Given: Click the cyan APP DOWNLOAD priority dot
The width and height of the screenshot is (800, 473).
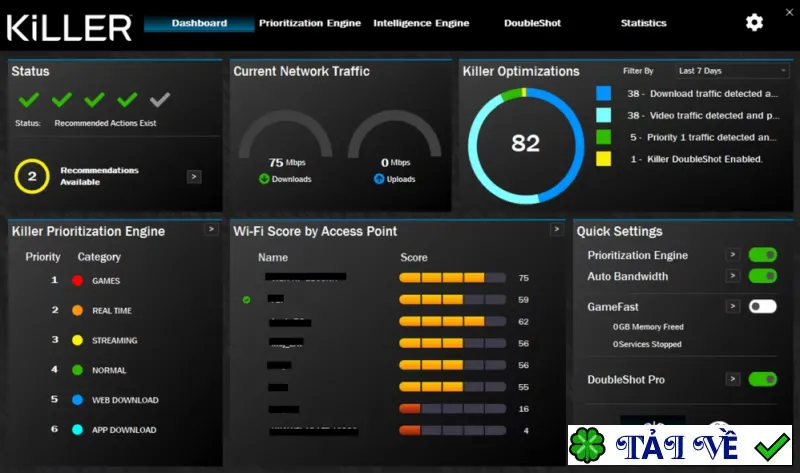Looking at the screenshot, I should tap(78, 430).
